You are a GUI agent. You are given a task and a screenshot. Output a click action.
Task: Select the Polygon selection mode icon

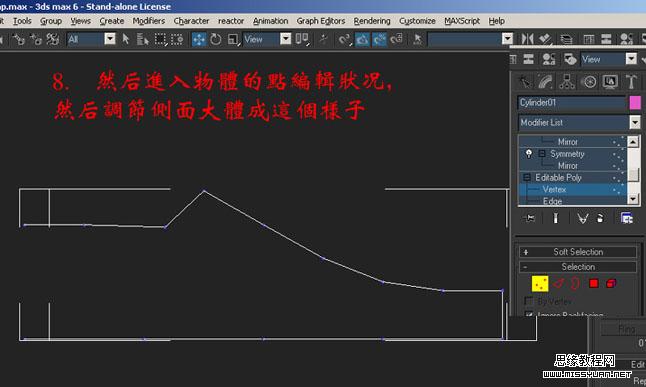(x=594, y=284)
